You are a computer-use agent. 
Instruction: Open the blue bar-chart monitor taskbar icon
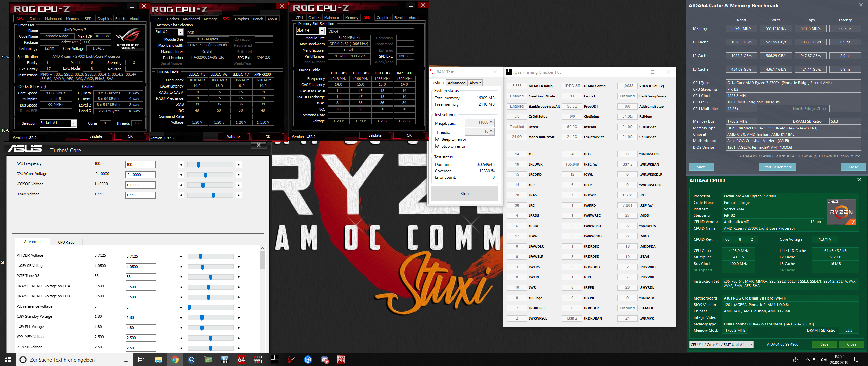(x=225, y=360)
